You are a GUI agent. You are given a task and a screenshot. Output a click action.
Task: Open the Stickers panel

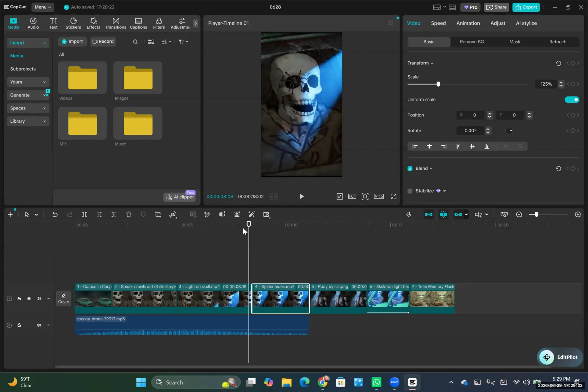coord(73,23)
